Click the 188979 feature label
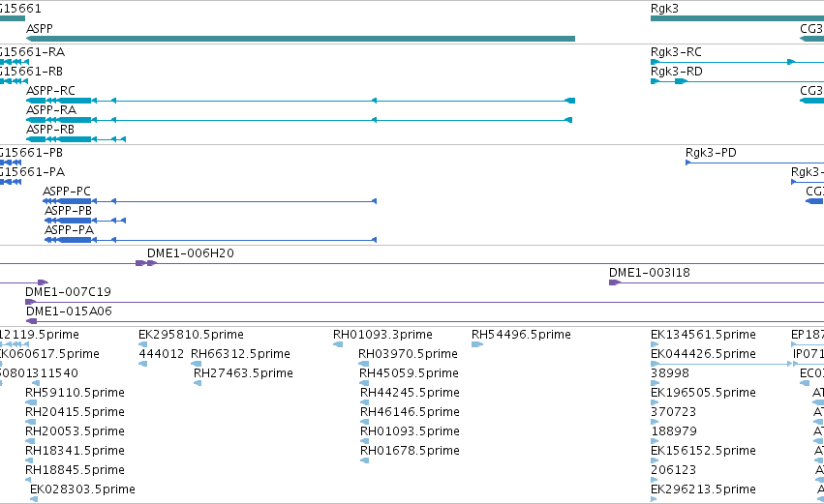824x504 pixels. (x=674, y=432)
